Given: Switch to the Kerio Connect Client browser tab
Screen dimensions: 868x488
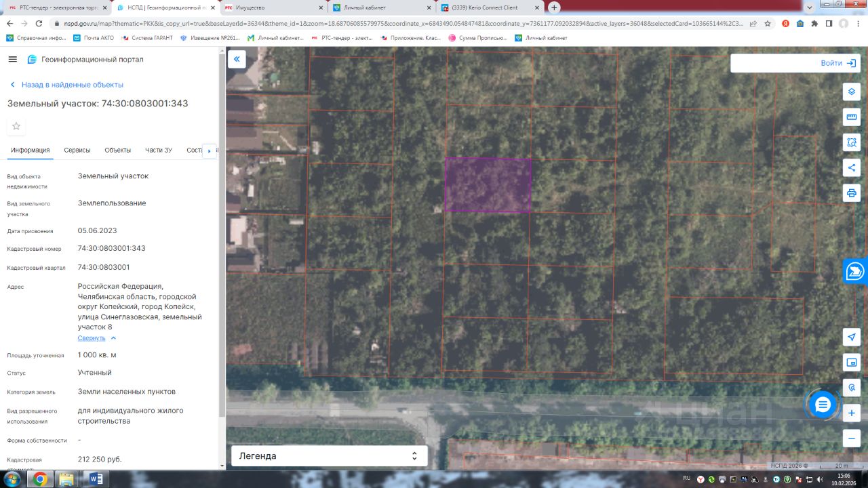Looking at the screenshot, I should [x=490, y=7].
